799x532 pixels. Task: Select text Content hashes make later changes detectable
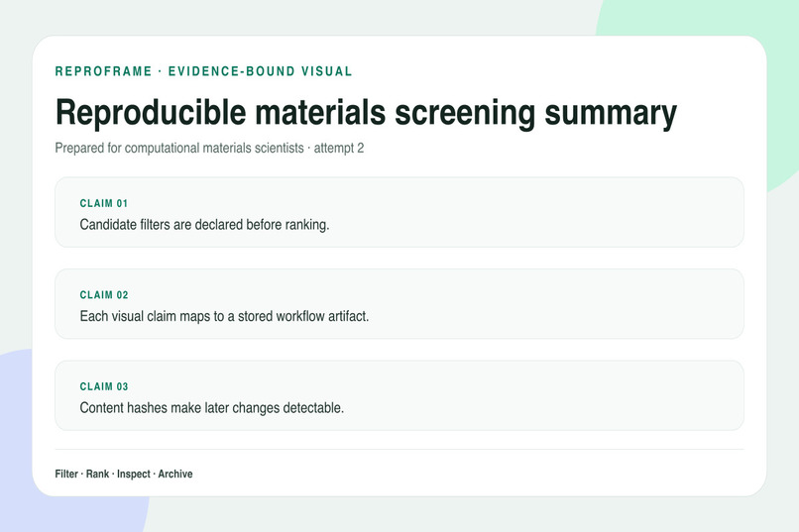(x=212, y=408)
